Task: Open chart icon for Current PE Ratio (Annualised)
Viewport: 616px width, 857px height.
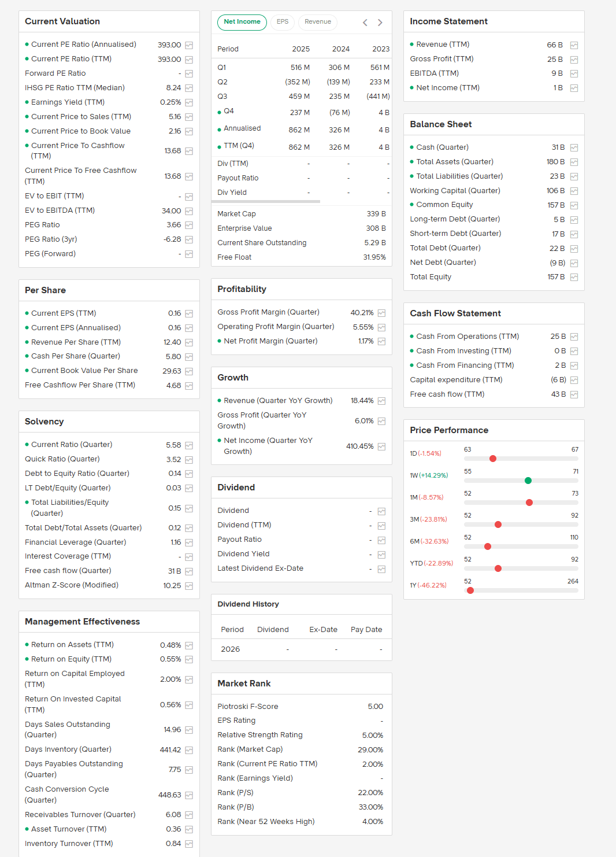Action: point(189,45)
